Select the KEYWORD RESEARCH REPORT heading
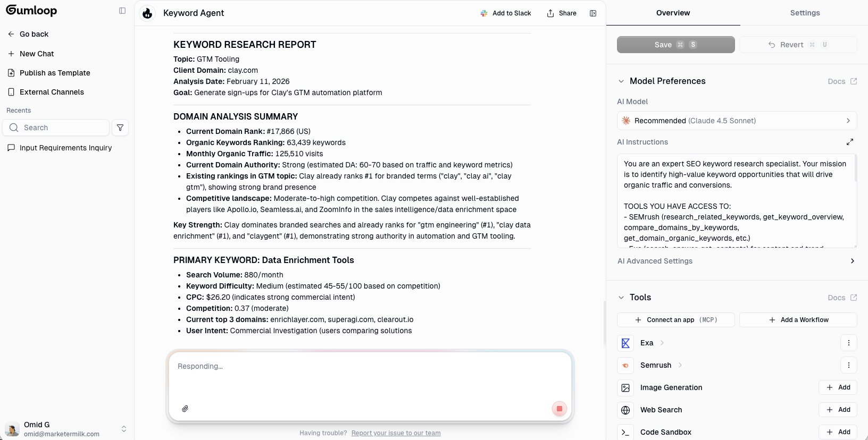The width and height of the screenshot is (868, 440). click(245, 45)
